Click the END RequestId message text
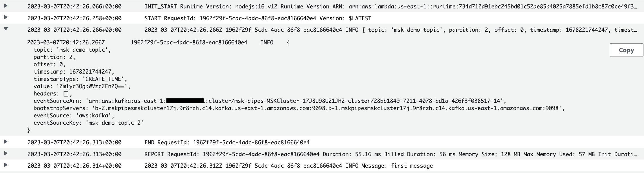The width and height of the screenshot is (644, 173). pyautogui.click(x=227, y=142)
